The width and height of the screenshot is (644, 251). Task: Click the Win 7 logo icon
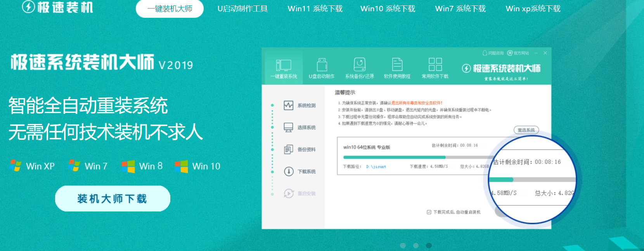click(74, 166)
